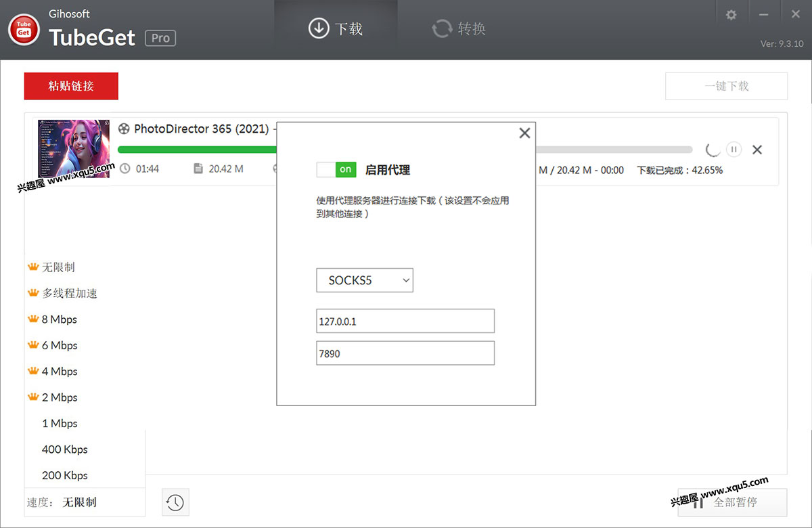The image size is (812, 528).
Task: Click the crown icon beside 多线程加速
Action: click(x=33, y=293)
